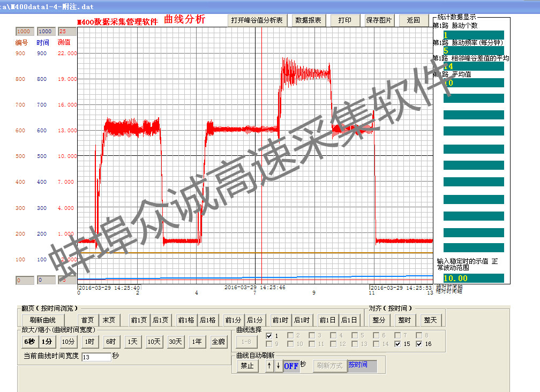Go to next page with 后1页
Image resolution: width=540 pixels, height=392 pixels.
pos(161,320)
